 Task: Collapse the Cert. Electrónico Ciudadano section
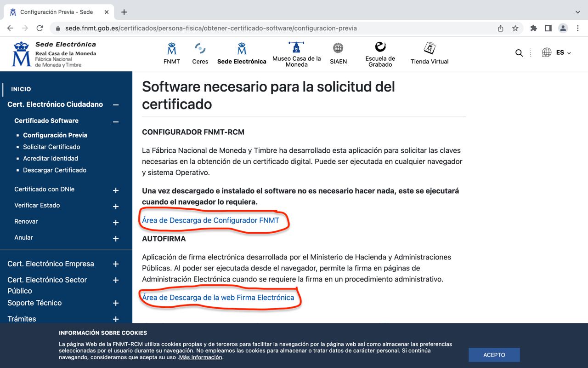tap(116, 105)
